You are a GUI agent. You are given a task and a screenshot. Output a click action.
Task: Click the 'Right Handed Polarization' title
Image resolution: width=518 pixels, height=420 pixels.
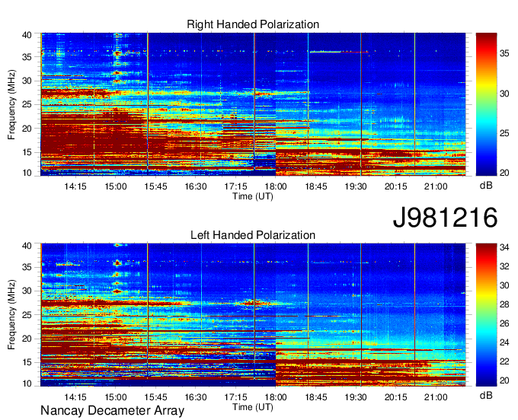(x=253, y=24)
